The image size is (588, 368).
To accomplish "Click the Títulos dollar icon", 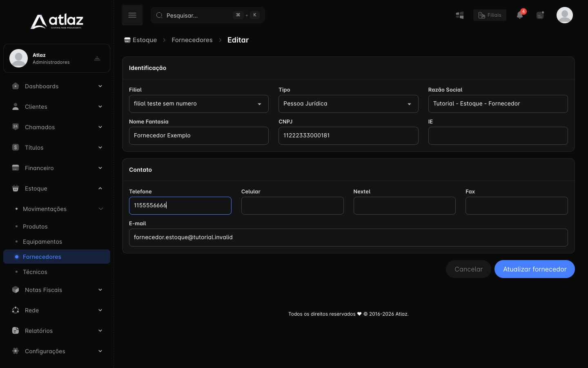I will click(x=16, y=147).
